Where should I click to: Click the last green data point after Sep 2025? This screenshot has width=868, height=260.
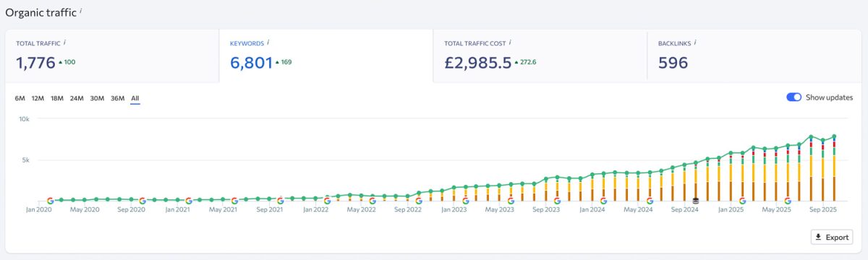point(834,136)
